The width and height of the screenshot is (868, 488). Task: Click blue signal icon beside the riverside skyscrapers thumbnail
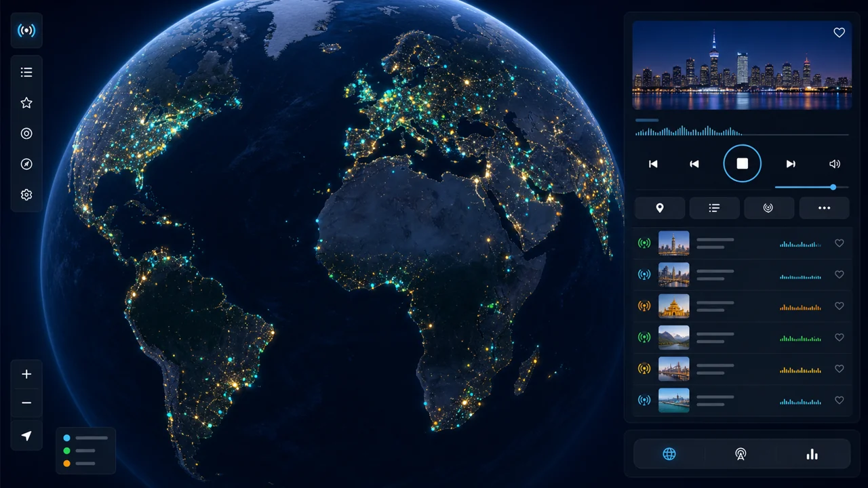point(644,274)
